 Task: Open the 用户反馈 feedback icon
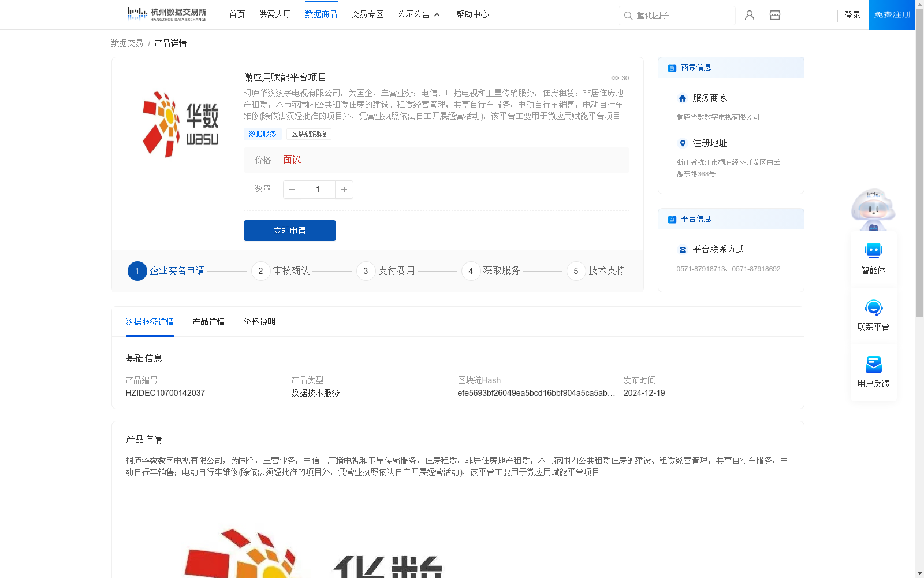click(873, 364)
